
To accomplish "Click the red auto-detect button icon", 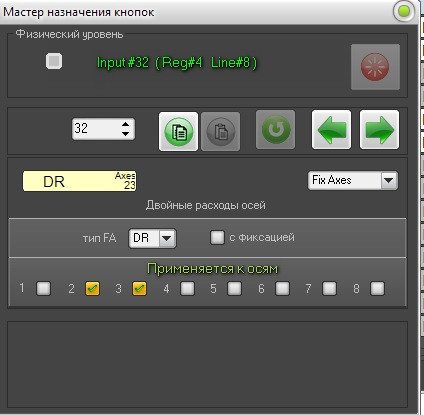I will [375, 67].
